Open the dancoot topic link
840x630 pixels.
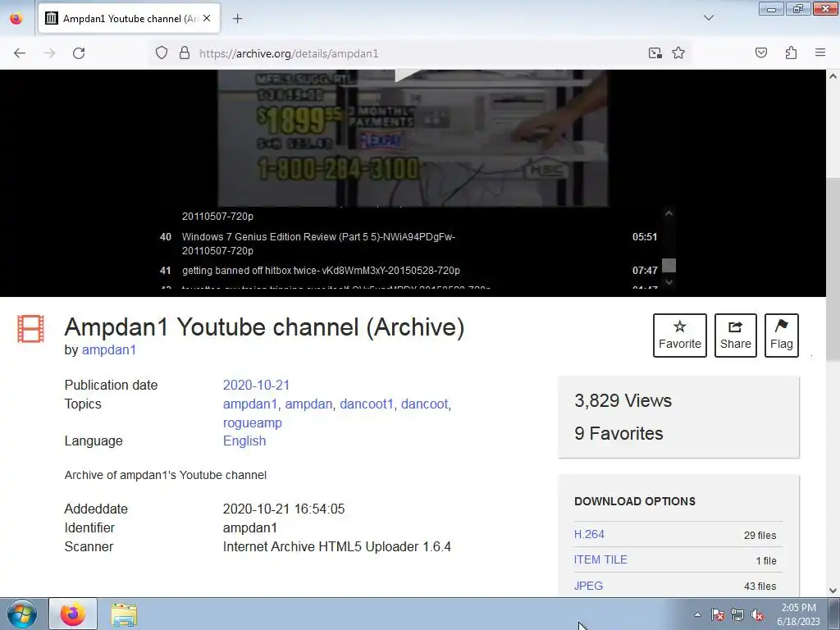424,404
